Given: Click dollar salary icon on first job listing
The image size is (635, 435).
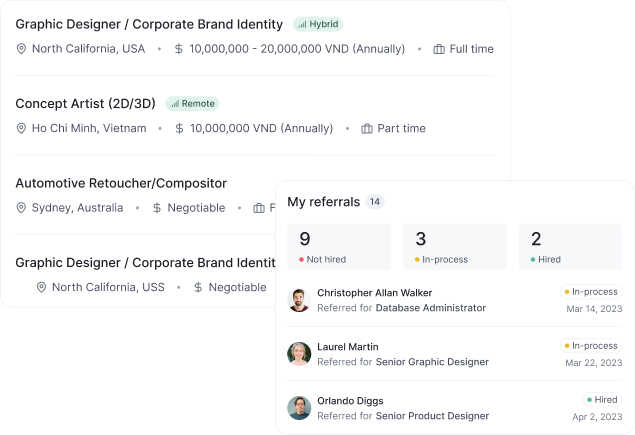Looking at the screenshot, I should click(179, 49).
